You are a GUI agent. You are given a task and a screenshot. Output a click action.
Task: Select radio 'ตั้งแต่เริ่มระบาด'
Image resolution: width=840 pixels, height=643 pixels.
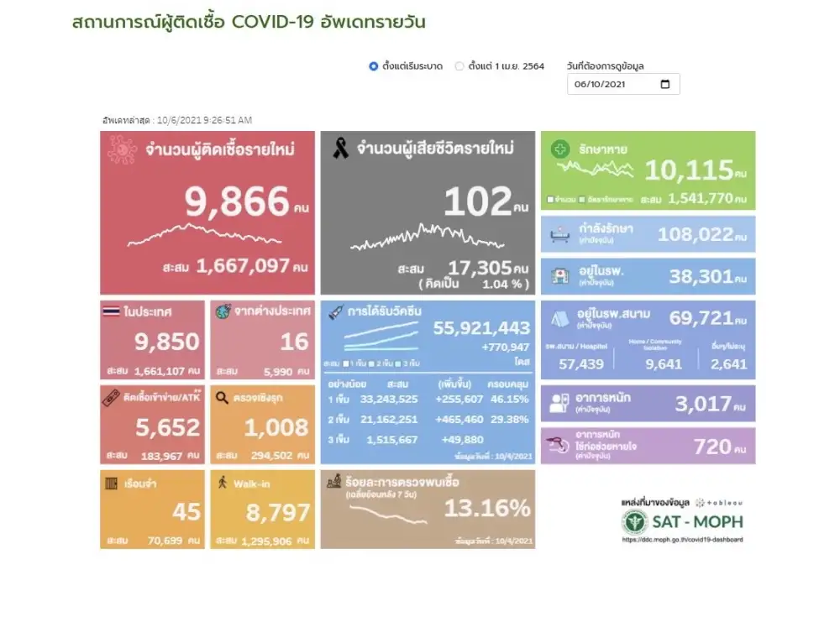pyautogui.click(x=374, y=66)
